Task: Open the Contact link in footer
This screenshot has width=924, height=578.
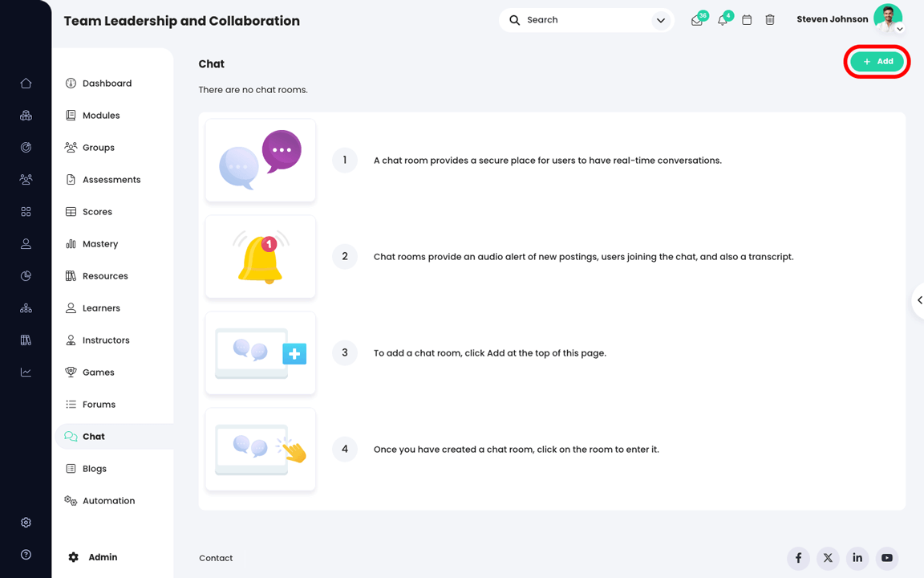Action: pos(215,558)
